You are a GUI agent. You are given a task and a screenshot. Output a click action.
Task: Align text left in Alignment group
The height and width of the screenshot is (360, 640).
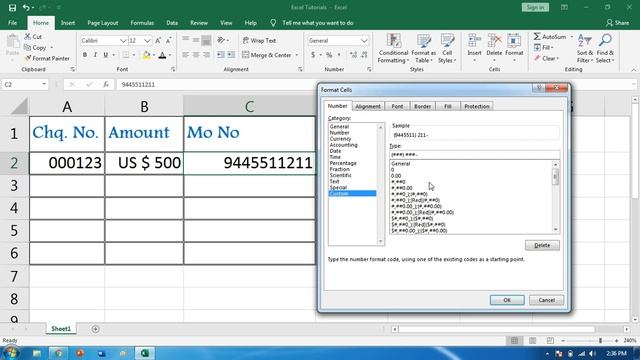click(x=186, y=55)
